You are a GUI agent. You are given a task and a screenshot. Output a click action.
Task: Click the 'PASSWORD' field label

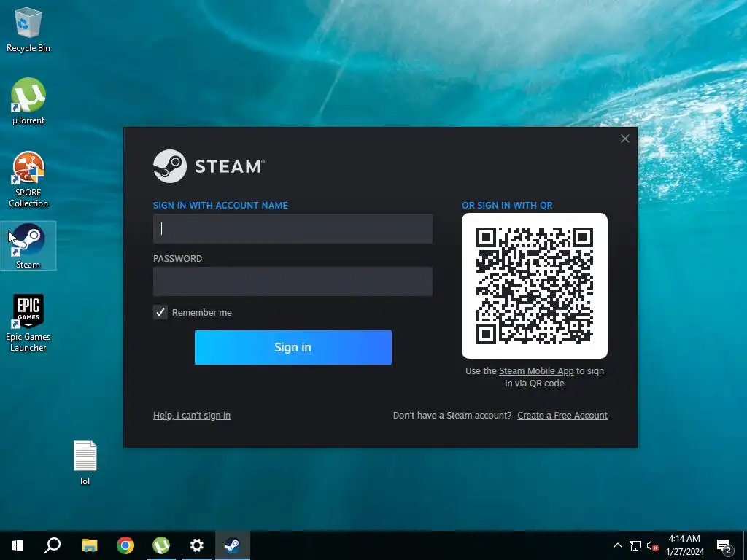tap(177, 259)
